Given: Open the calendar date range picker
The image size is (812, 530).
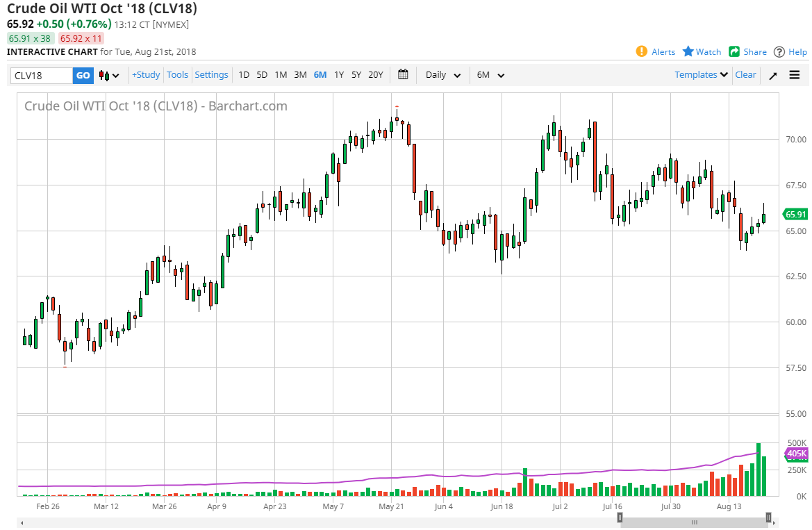Looking at the screenshot, I should (403, 75).
